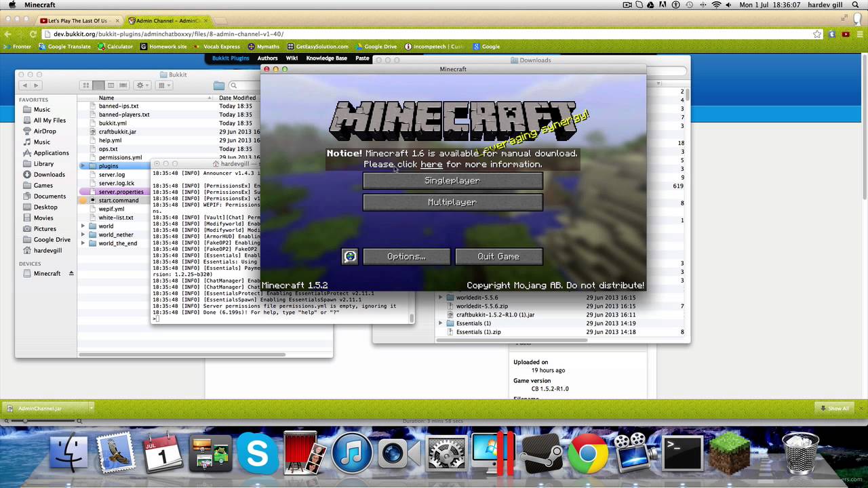Click Downloads window vertical scrollbar
Screen dimensions: 868x488
coord(687,95)
